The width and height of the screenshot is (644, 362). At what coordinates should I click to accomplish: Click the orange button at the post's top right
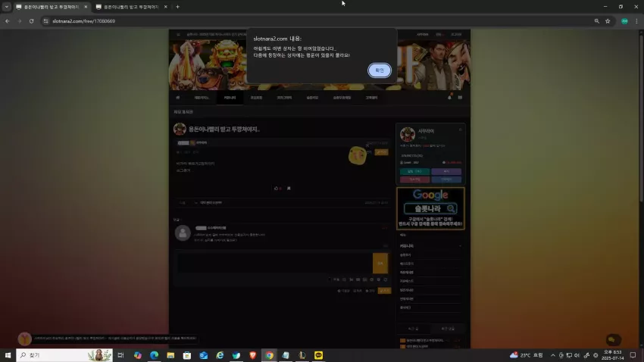tap(382, 152)
